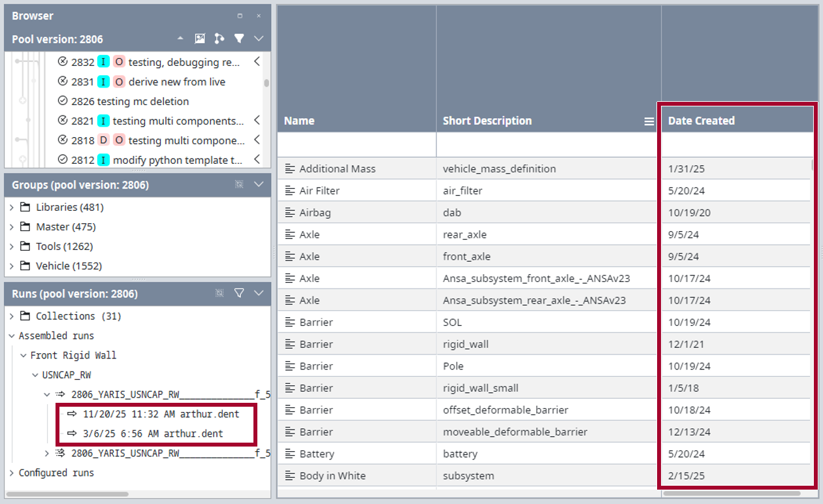
Task: Sort by the Date Created column header
Action: (701, 121)
